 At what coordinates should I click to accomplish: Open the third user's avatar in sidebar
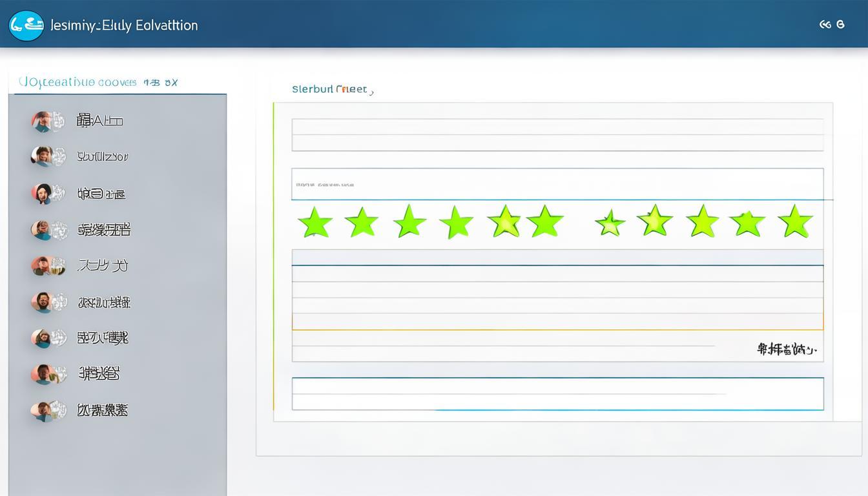[x=43, y=193]
